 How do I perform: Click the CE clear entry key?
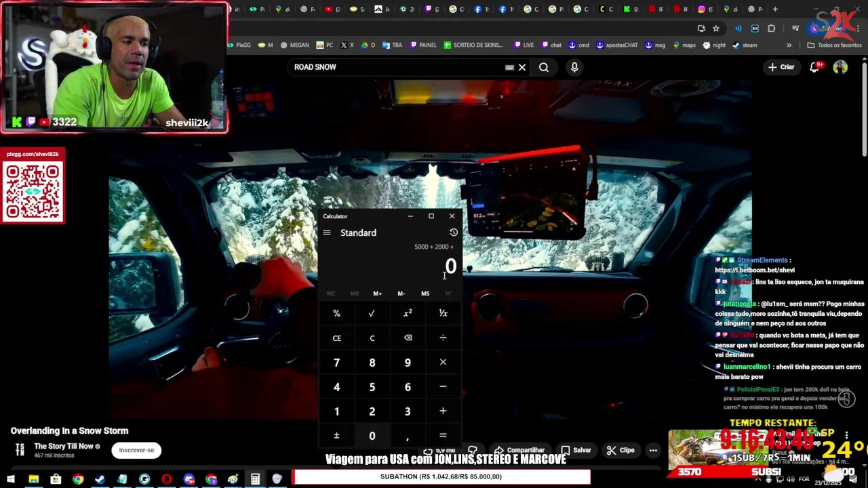[336, 338]
